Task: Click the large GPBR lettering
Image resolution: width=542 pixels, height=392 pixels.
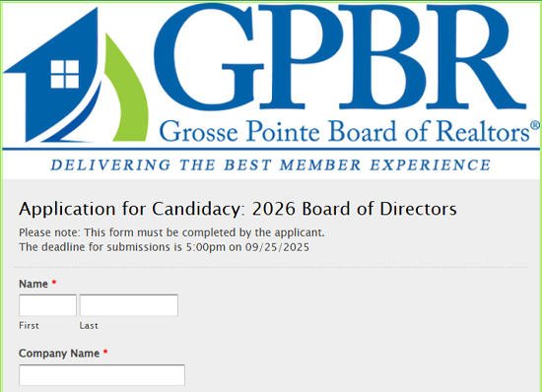Action: [340, 57]
